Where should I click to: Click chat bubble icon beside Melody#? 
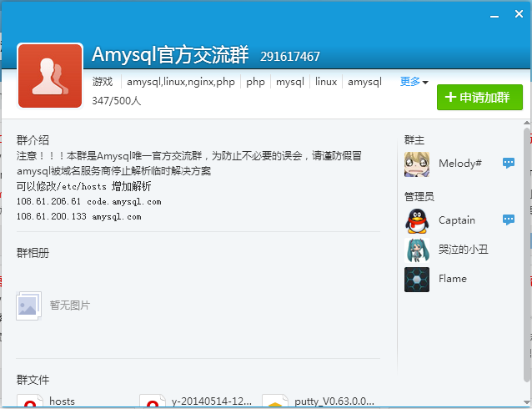pos(508,164)
